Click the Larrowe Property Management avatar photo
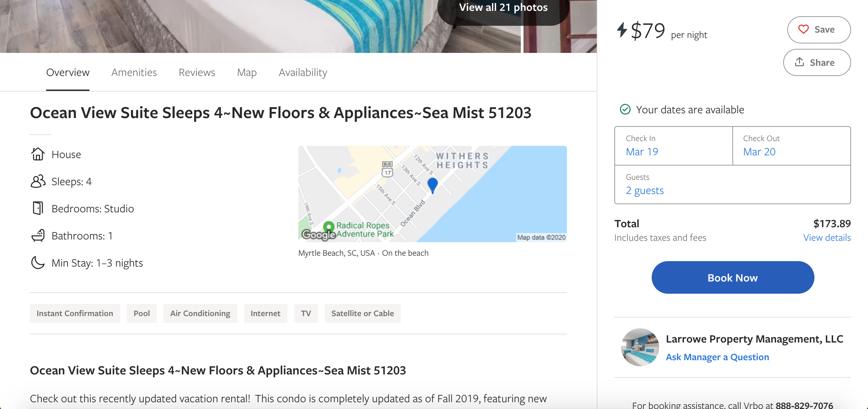The width and height of the screenshot is (868, 409). coord(640,347)
